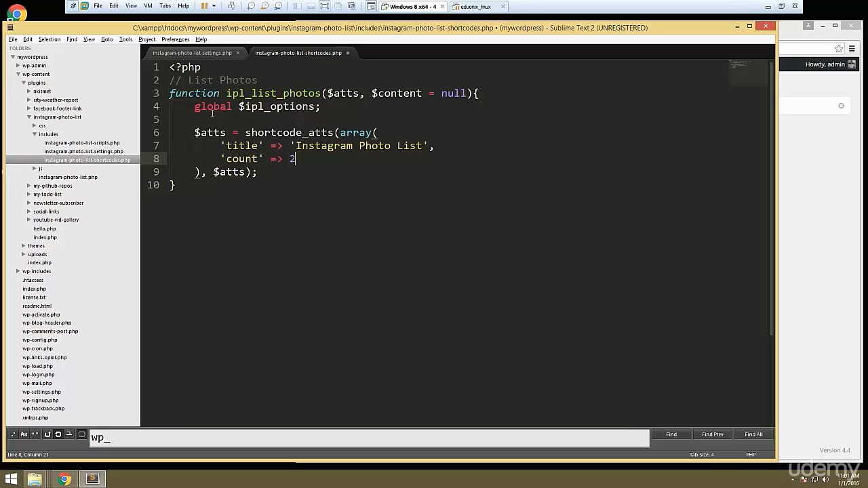868x488 pixels.
Task: Toggle case sensitive option in find bar
Action: tap(24, 434)
